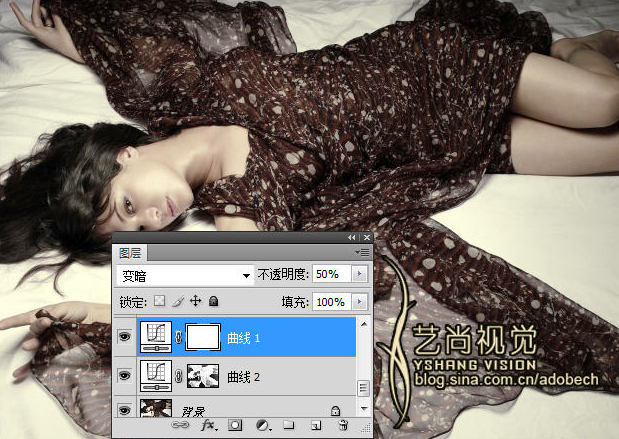
Task: Create new fill or adjustment layer
Action: (263, 425)
